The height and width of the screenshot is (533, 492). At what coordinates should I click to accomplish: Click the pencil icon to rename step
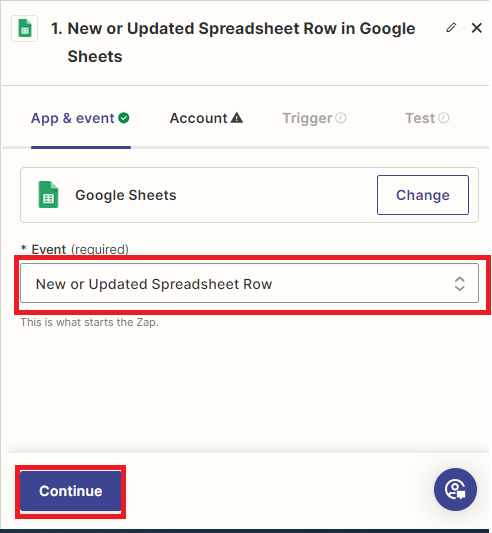(451, 28)
